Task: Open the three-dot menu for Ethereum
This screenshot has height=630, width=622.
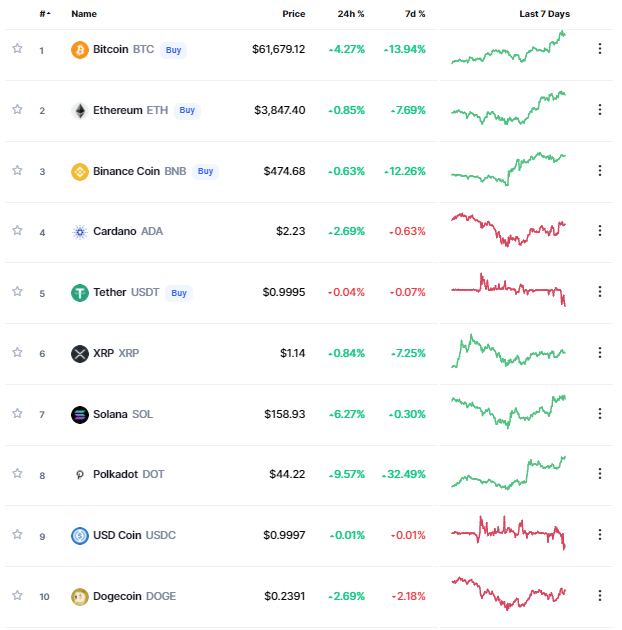Action: (599, 110)
